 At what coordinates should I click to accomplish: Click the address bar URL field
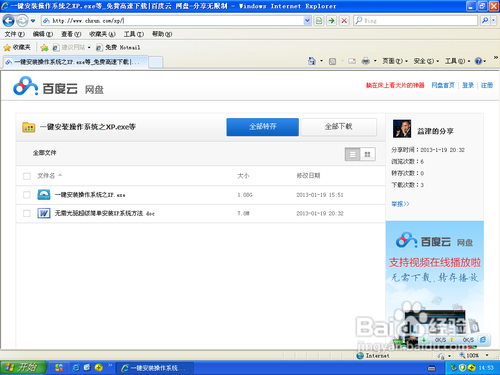172,21
